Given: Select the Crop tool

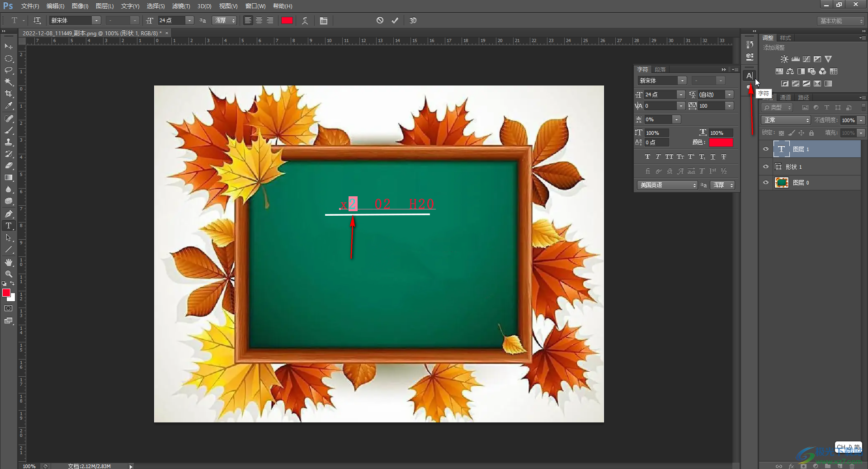Looking at the screenshot, I should click(x=9, y=94).
